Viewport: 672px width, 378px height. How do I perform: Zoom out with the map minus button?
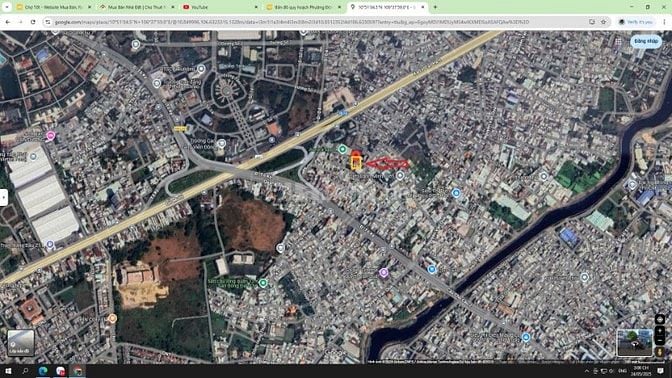660,340
